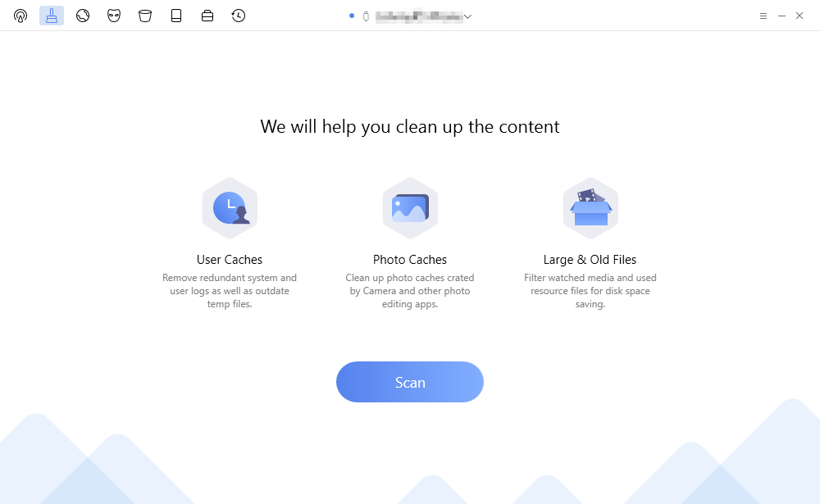Expand the connected device dropdown chevron
Viewport: 820px width, 504px height.
[467, 16]
